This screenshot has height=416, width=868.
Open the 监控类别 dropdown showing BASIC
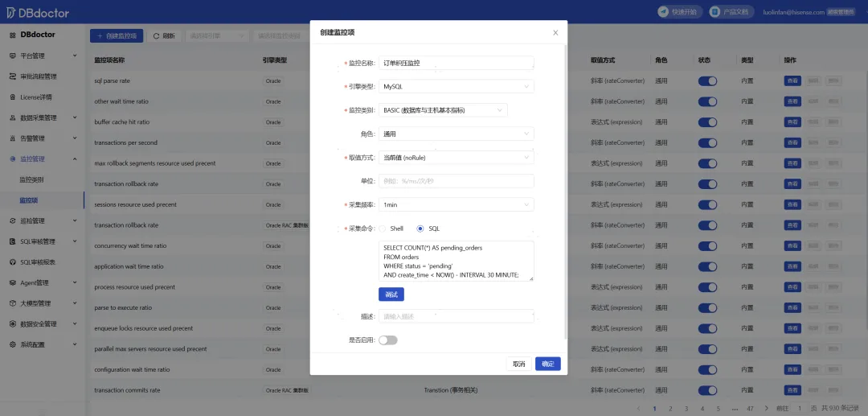tap(443, 110)
